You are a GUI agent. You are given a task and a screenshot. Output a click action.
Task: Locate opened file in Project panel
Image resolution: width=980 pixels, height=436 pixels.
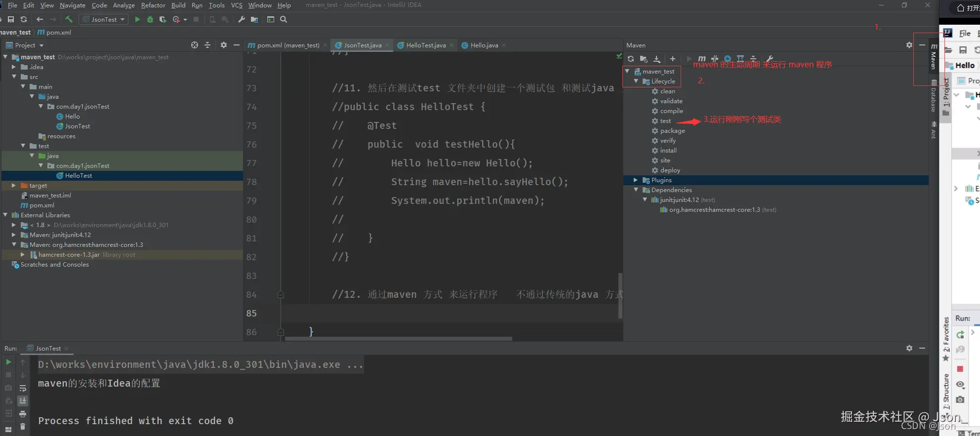(195, 45)
